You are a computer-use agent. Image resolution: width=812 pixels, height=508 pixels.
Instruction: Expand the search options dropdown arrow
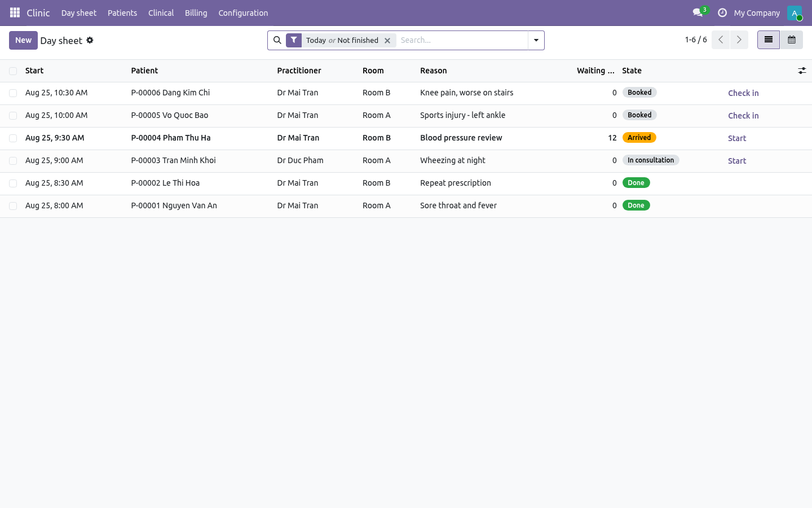[536, 40]
